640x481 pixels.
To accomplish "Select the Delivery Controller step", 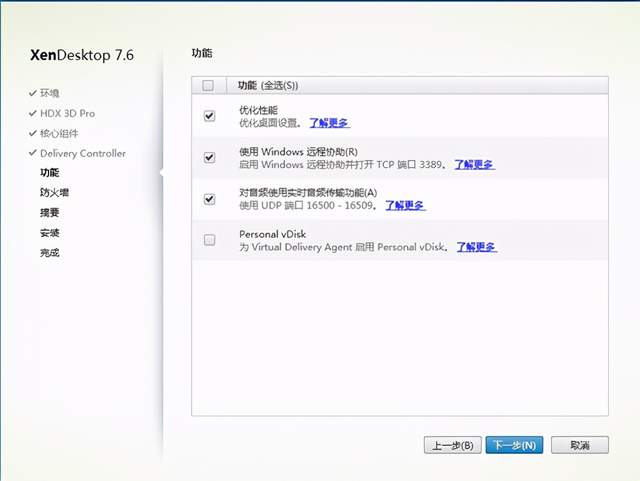I will click(x=83, y=154).
